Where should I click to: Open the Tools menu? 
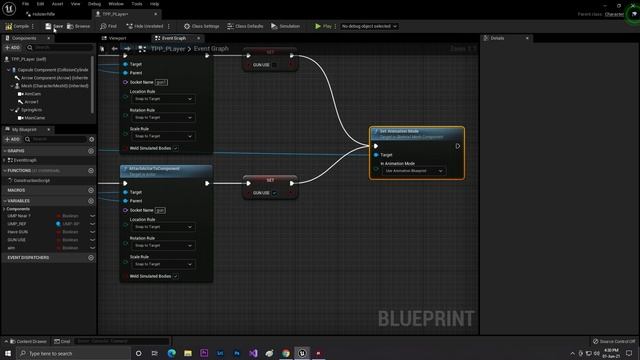[137, 4]
